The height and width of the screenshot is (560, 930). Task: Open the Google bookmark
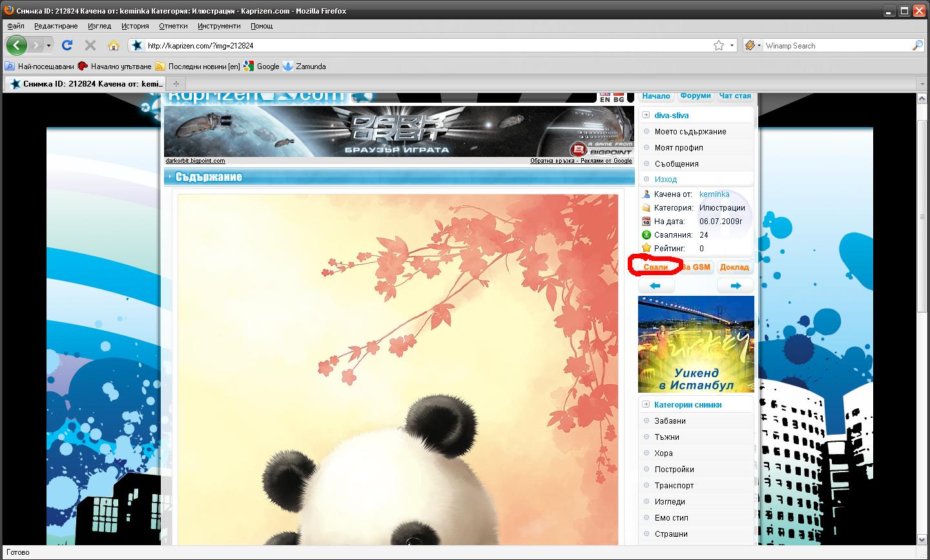coord(261,66)
